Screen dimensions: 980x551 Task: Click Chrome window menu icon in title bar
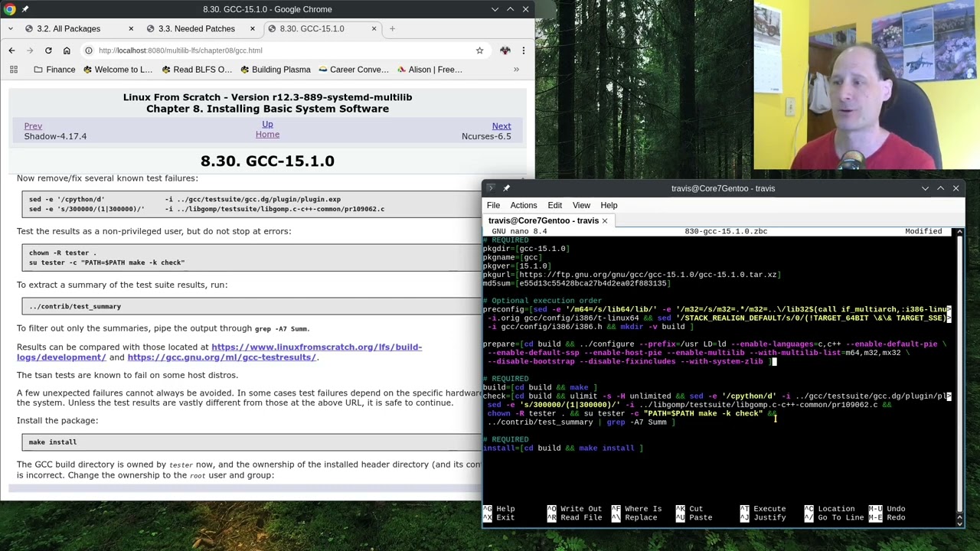[10, 9]
